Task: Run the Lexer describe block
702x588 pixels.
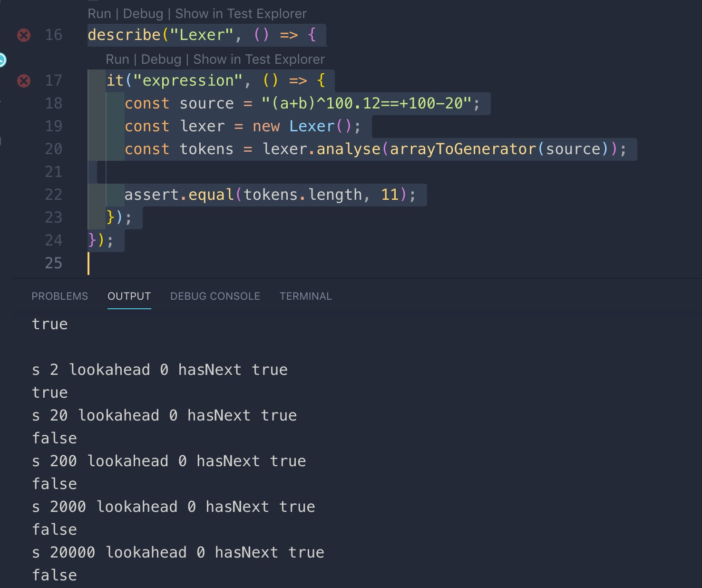Action: 99,14
